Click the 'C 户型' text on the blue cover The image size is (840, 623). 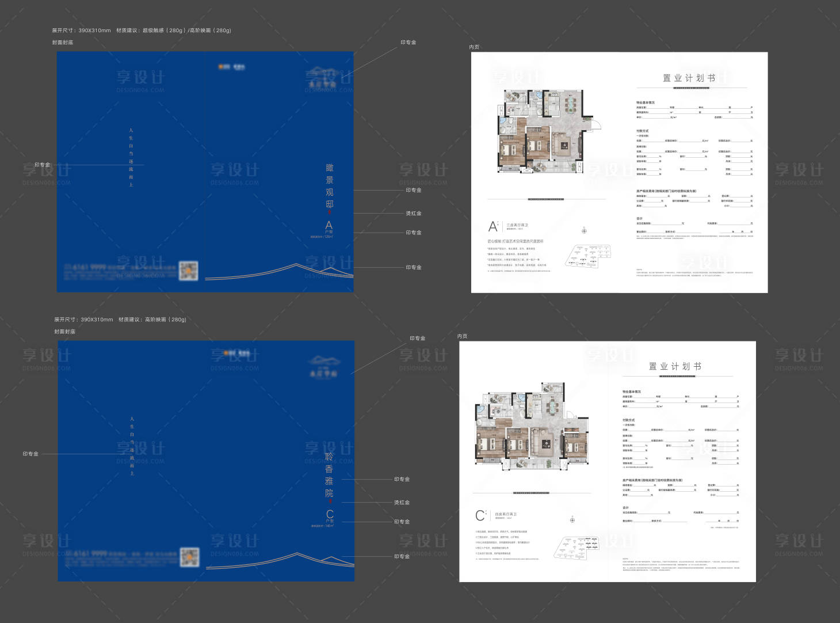pos(329,516)
